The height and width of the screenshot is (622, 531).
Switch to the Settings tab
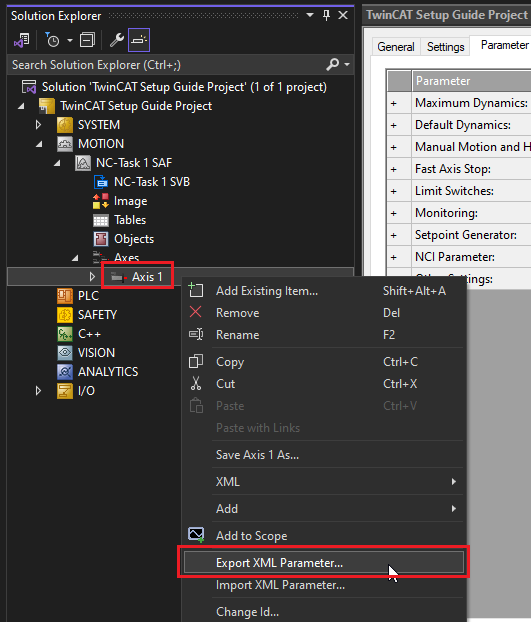(x=445, y=47)
